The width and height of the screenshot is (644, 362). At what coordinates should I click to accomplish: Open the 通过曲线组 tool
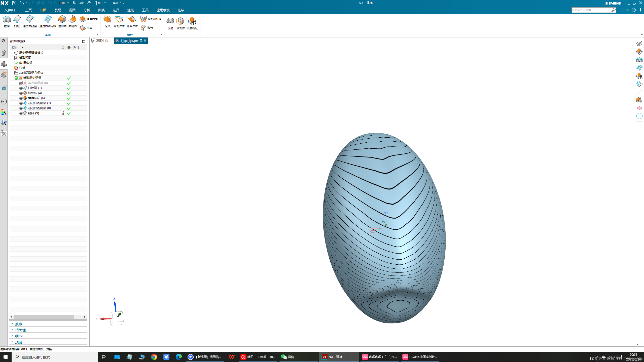coord(30,22)
